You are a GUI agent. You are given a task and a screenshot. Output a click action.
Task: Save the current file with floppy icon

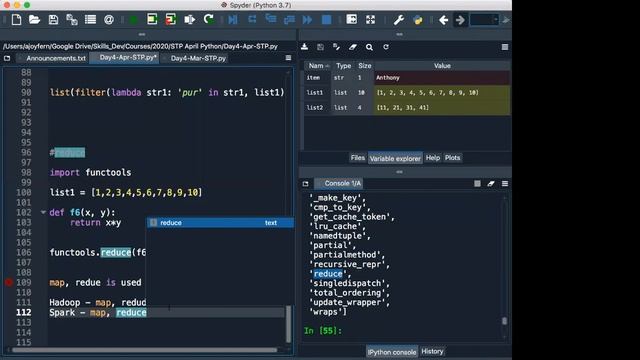coord(53,20)
